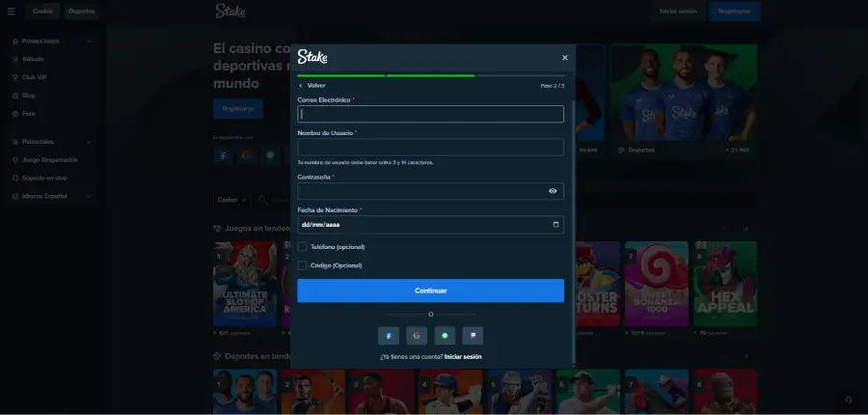Click the 'Juegos en tendencia' heading
The image size is (868, 415).
pyautogui.click(x=258, y=229)
